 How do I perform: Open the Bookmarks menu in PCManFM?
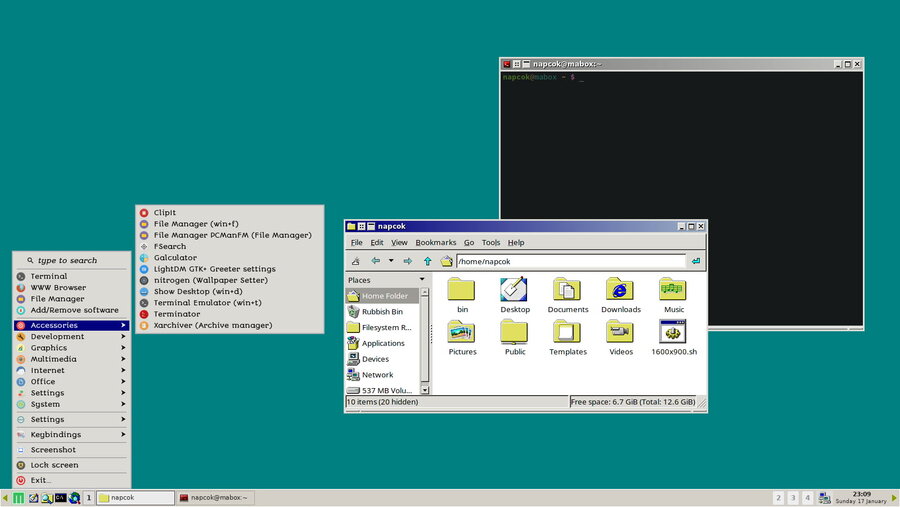tap(436, 242)
